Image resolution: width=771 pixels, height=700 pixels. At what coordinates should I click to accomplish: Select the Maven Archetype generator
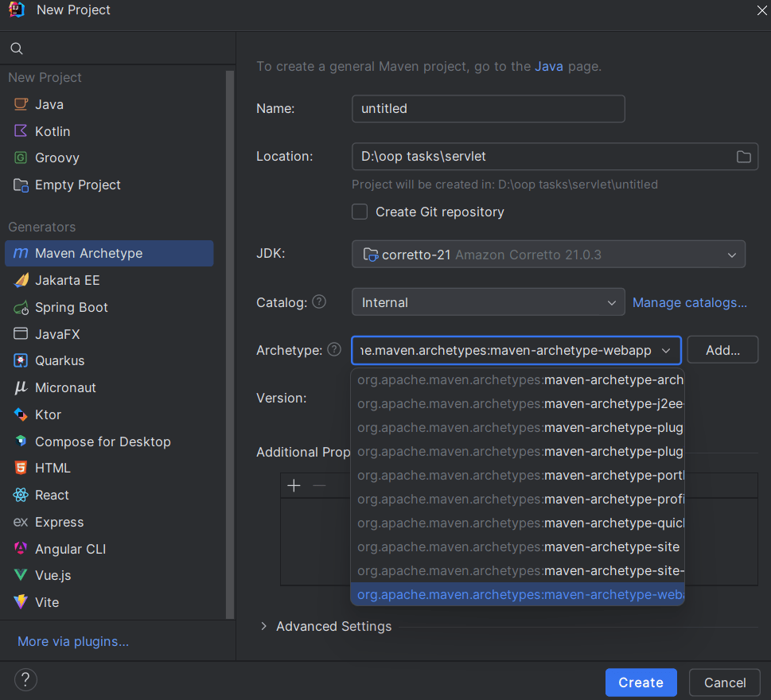pos(109,253)
